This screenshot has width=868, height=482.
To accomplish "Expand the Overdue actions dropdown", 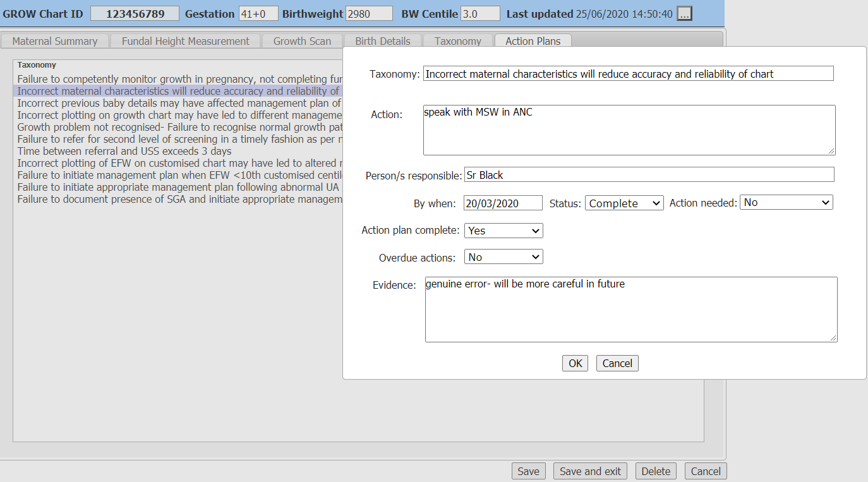I will coord(503,257).
